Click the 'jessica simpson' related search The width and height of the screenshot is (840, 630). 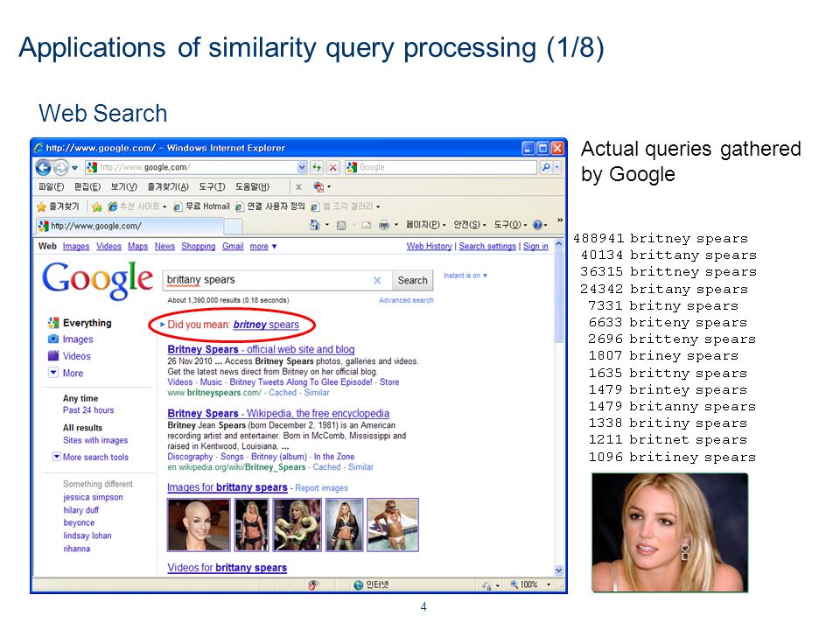(93, 497)
